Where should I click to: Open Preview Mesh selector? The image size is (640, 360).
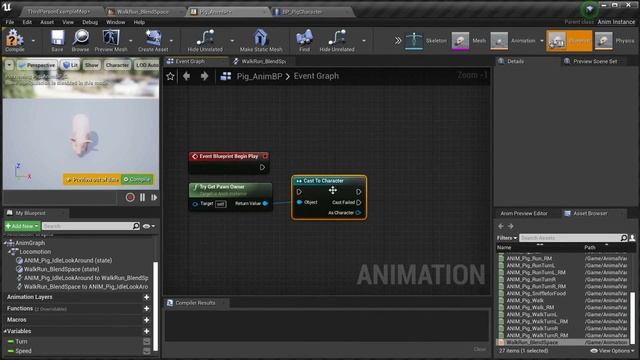point(111,40)
